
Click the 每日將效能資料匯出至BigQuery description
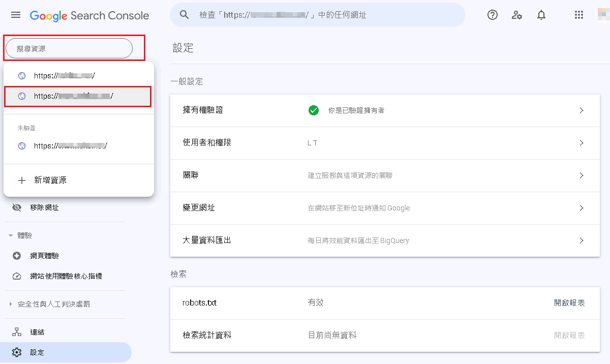pos(358,240)
